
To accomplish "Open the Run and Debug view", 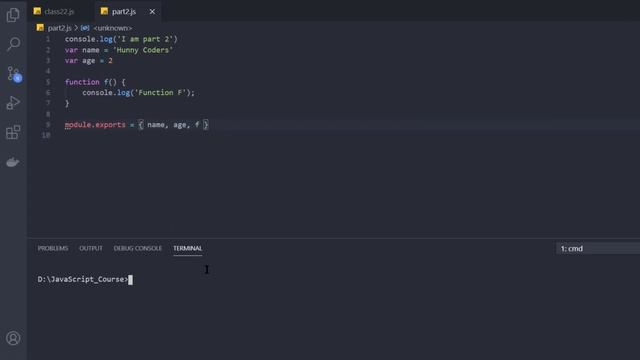I will tap(13, 103).
